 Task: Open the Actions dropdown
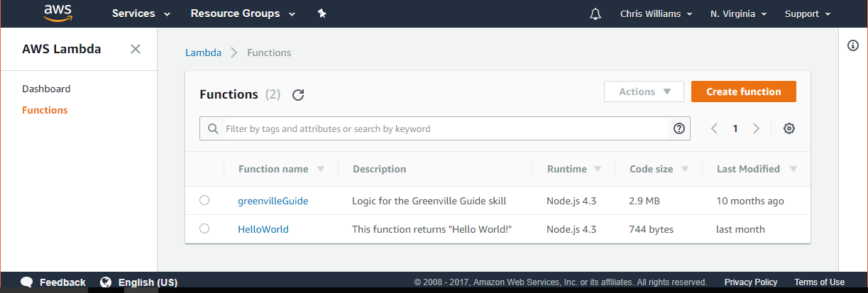[x=644, y=92]
